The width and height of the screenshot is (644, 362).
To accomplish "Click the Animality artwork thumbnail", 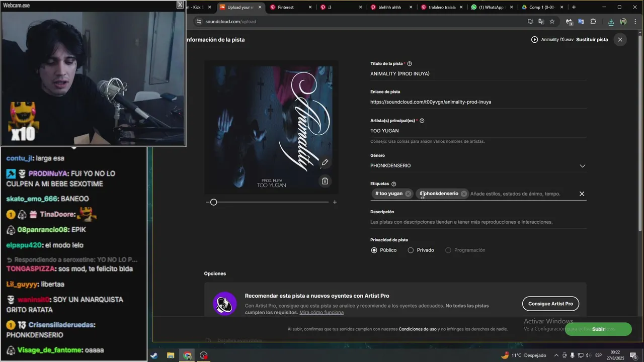I will (271, 128).
